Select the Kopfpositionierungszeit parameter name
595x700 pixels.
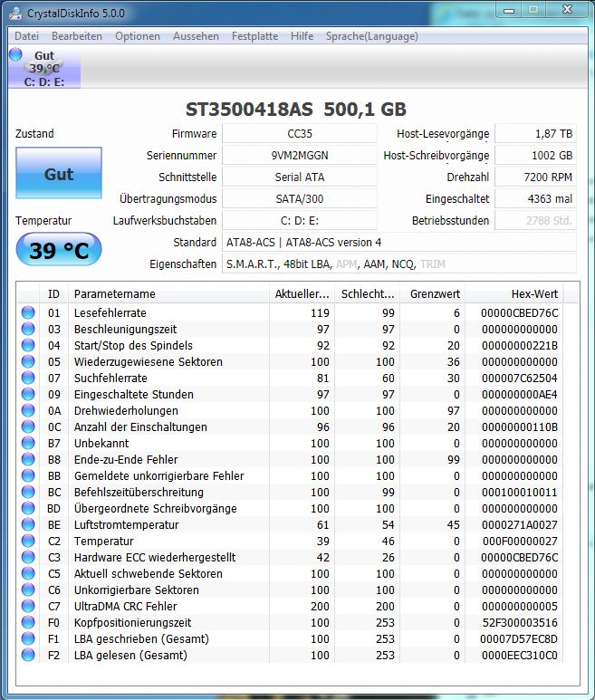coord(132,622)
